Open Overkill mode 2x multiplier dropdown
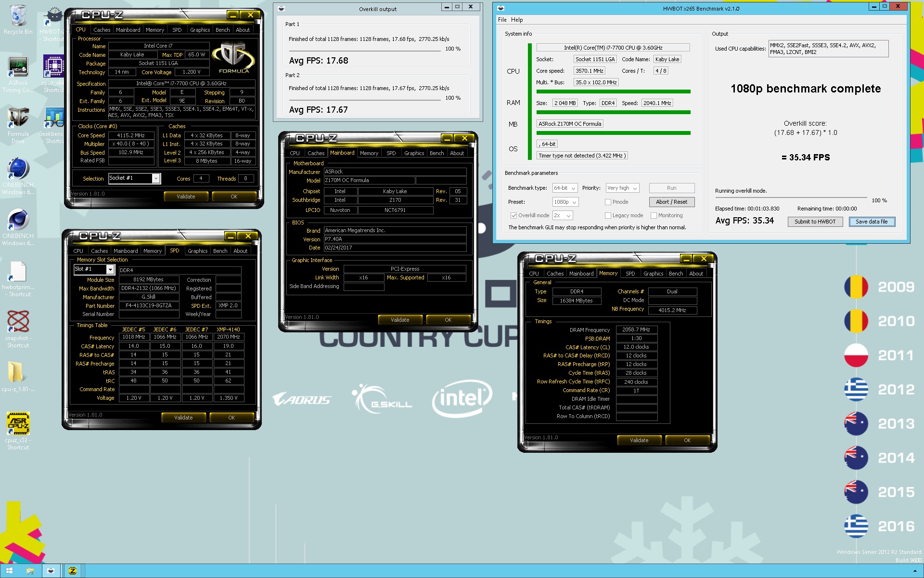The width and height of the screenshot is (924, 578). pyautogui.click(x=563, y=215)
